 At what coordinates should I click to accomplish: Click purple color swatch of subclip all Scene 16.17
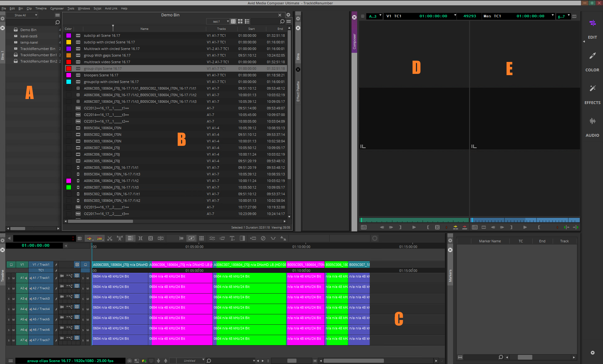click(69, 36)
